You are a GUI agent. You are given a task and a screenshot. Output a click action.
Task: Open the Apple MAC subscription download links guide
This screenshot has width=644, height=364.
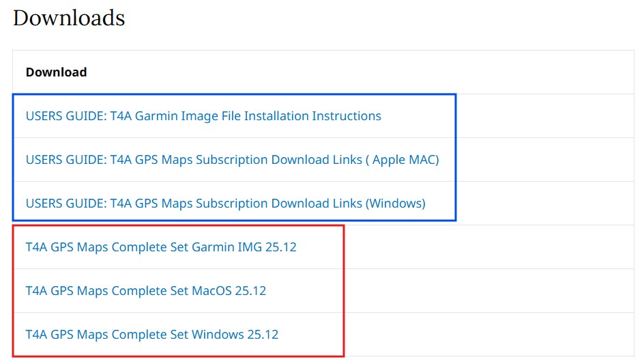(x=232, y=160)
